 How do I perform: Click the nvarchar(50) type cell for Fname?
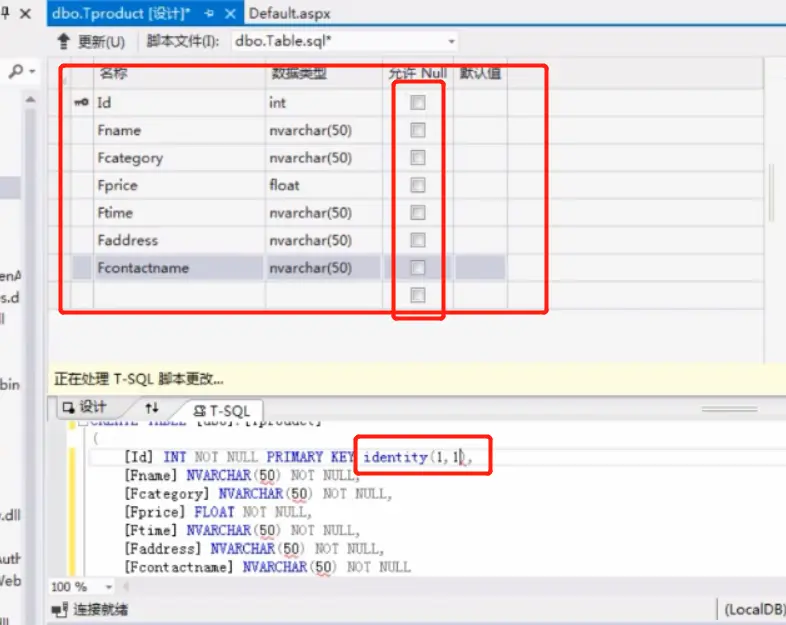[x=324, y=130]
